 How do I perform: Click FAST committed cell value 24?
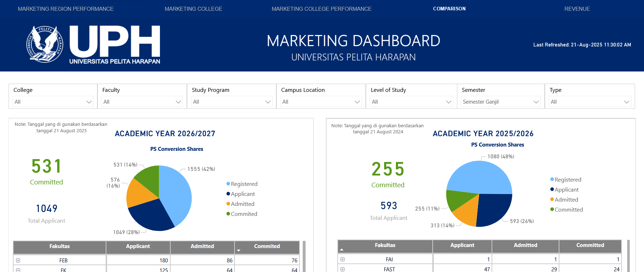click(590, 269)
